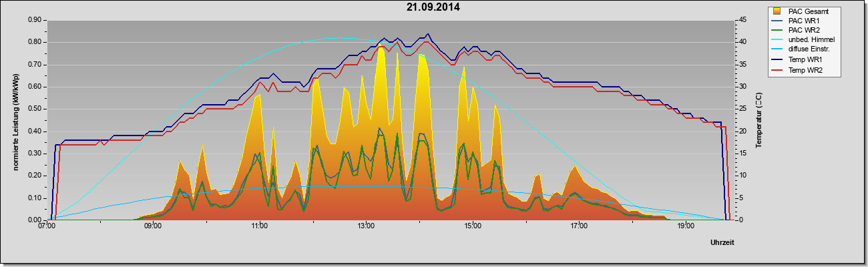Click the PAC Gesamt legend color swatch
868x267 pixels.
[x=777, y=11]
